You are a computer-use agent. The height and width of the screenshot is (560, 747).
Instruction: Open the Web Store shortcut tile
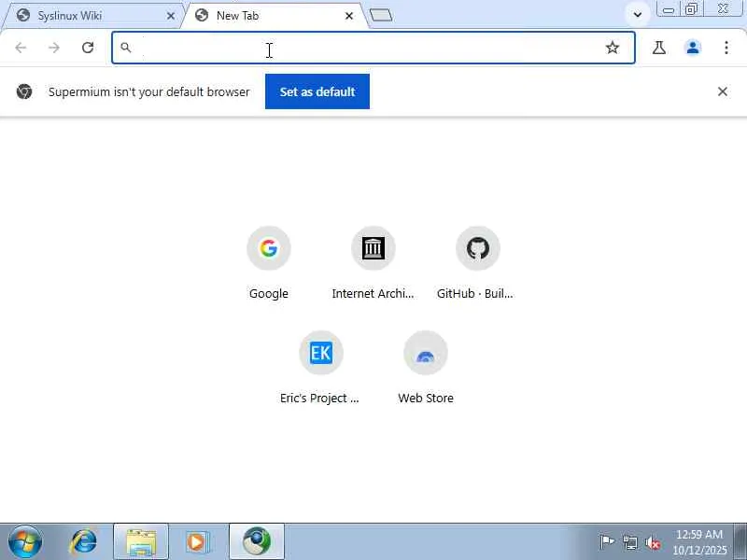point(426,353)
